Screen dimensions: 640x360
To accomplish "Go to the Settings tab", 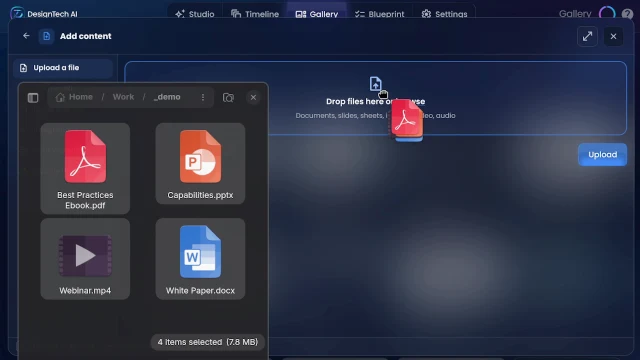I will pyautogui.click(x=444, y=14).
